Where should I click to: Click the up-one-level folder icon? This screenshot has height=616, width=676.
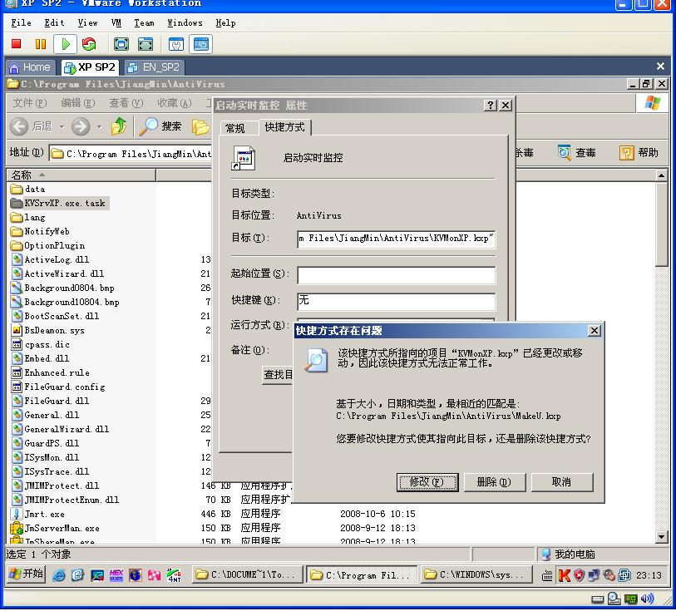pos(119,126)
